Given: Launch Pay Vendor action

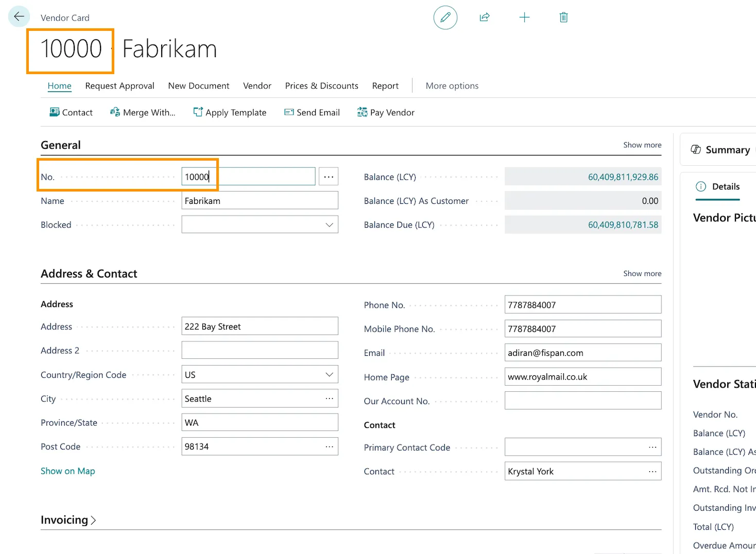Looking at the screenshot, I should click(386, 112).
